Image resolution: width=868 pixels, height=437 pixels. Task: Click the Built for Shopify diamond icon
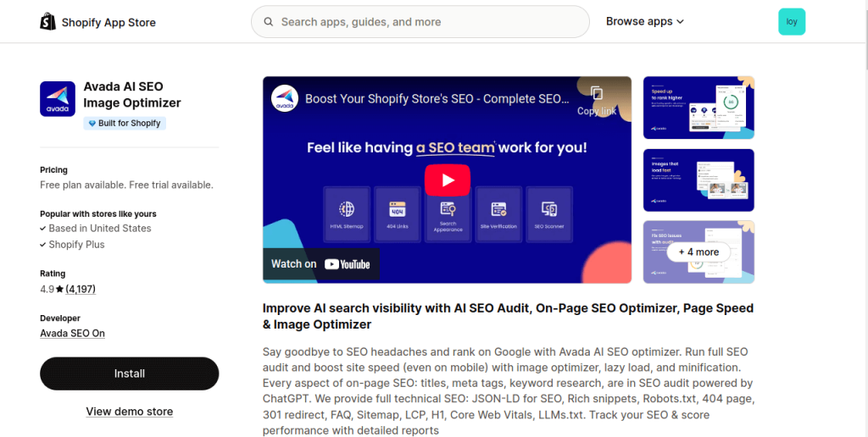click(92, 124)
